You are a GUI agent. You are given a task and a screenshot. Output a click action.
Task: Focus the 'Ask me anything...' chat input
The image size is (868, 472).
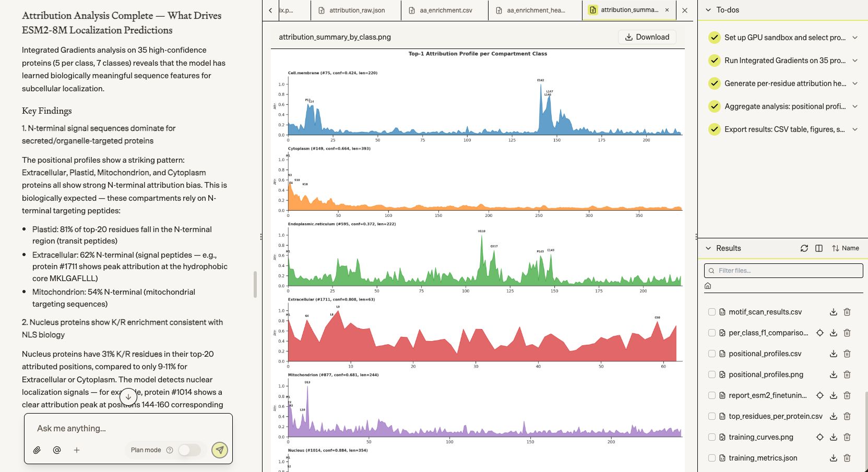[128, 428]
